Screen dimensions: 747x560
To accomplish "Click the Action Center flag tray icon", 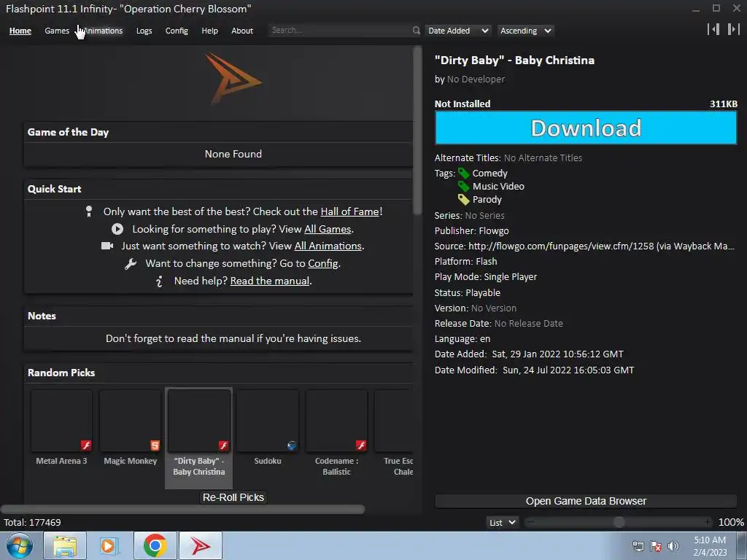I will pos(656,546).
